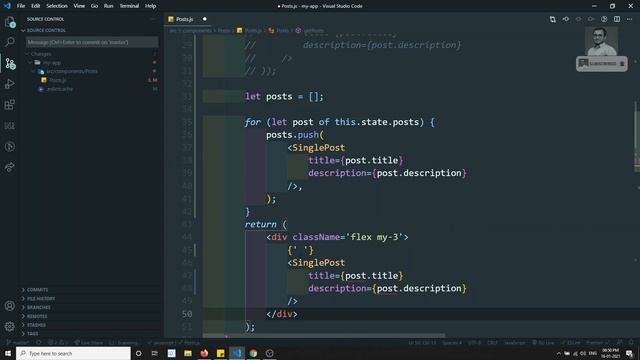640x360 pixels.
Task: Open the Selection menu
Action: click(57, 6)
